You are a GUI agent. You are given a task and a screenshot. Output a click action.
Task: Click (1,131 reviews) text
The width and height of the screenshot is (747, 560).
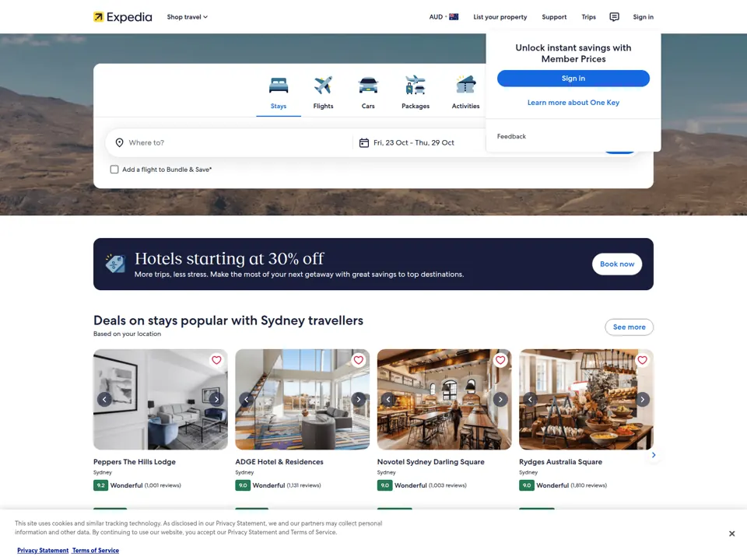click(304, 485)
